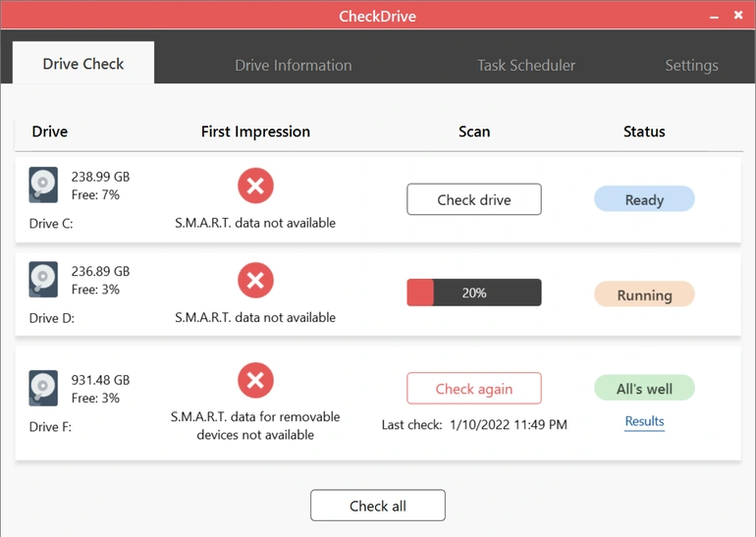Click the Running status badge
The height and width of the screenshot is (537, 756).
pyautogui.click(x=644, y=295)
